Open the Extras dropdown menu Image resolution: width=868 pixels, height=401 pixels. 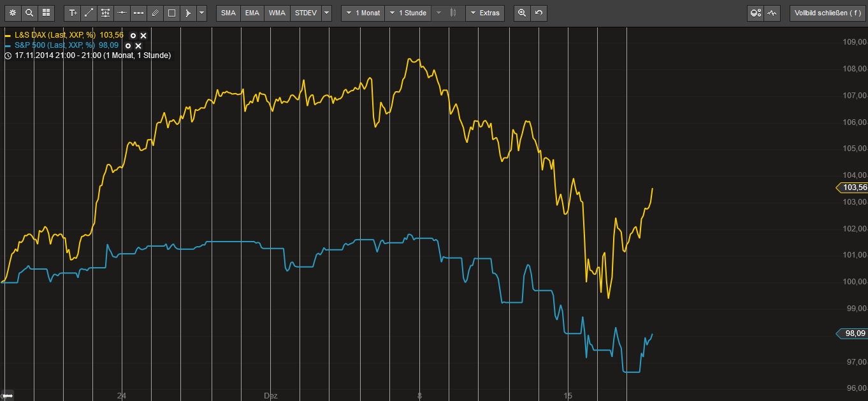[x=485, y=13]
